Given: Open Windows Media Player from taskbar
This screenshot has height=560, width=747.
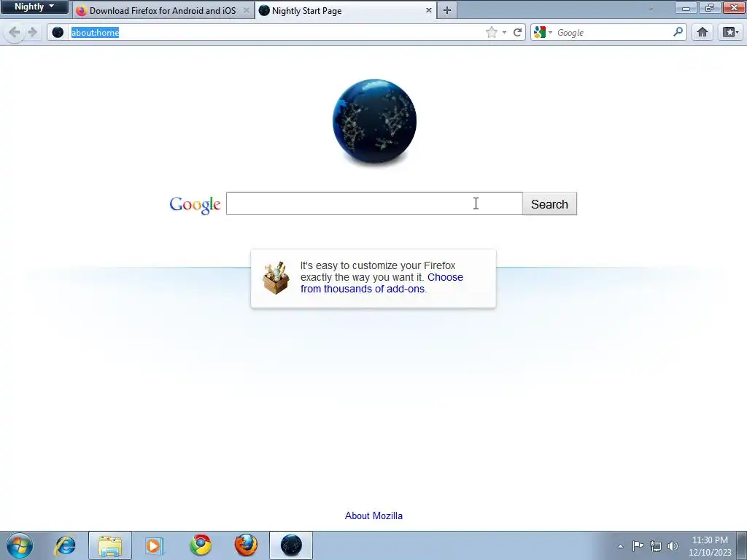Looking at the screenshot, I should pyautogui.click(x=155, y=545).
